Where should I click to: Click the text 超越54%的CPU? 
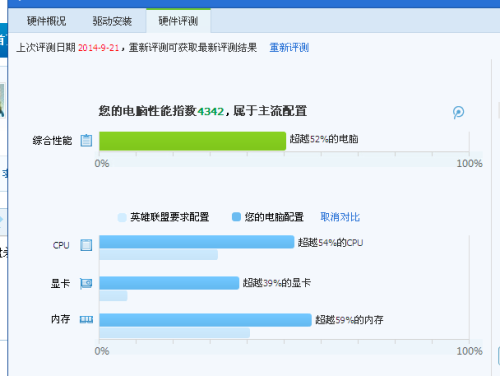(330, 243)
